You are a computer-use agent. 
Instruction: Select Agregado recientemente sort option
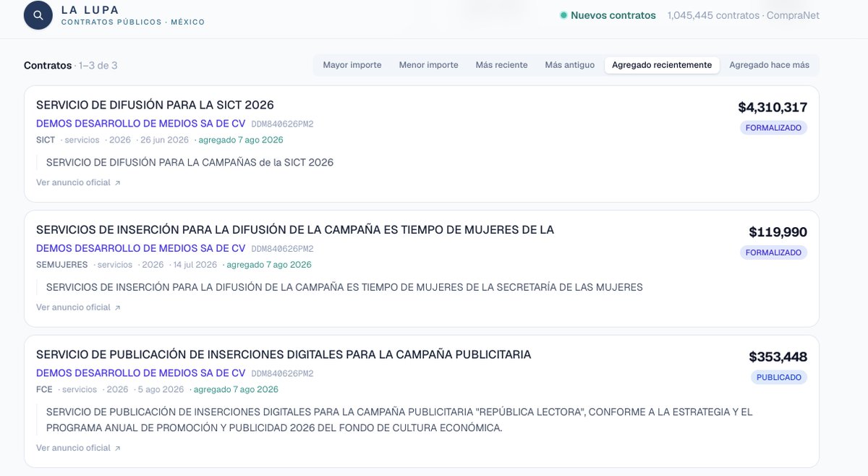pos(662,65)
